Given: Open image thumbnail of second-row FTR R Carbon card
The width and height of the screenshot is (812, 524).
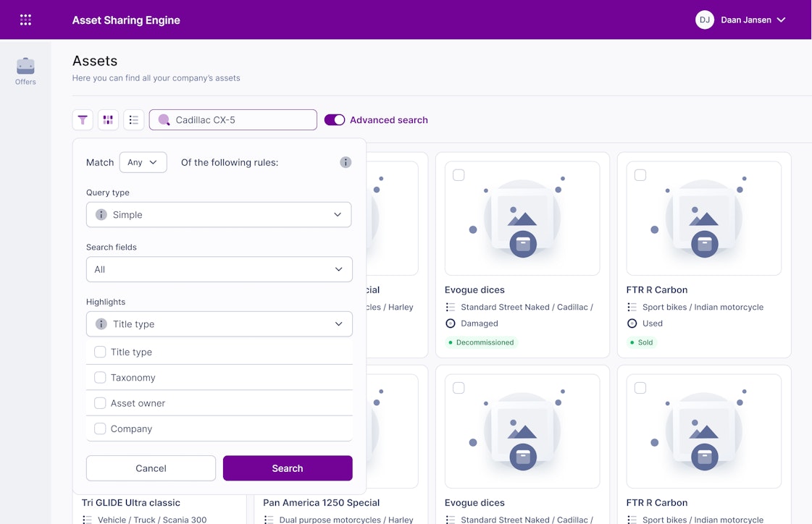Looking at the screenshot, I should coord(704,431).
